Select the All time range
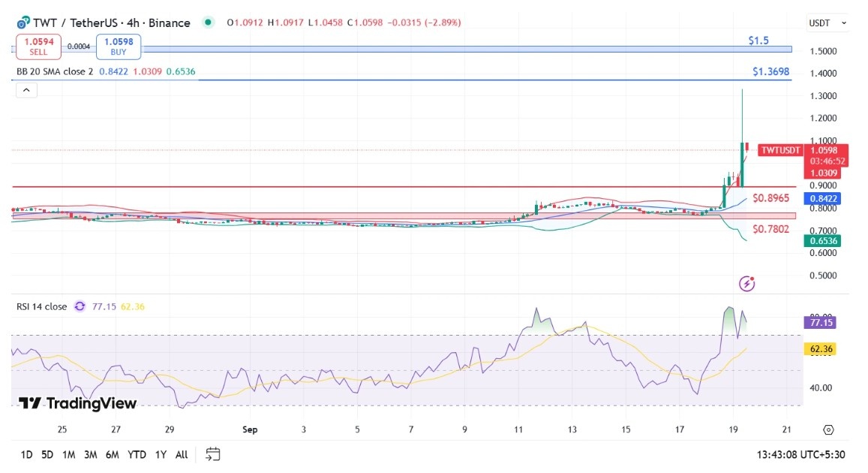Viewport: 868px width, 473px height. [182, 455]
